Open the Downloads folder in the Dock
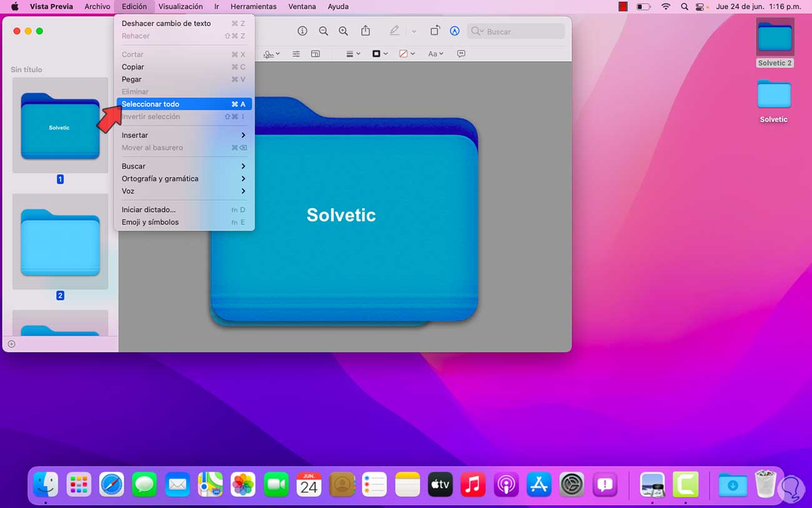812x508 pixels. tap(732, 484)
